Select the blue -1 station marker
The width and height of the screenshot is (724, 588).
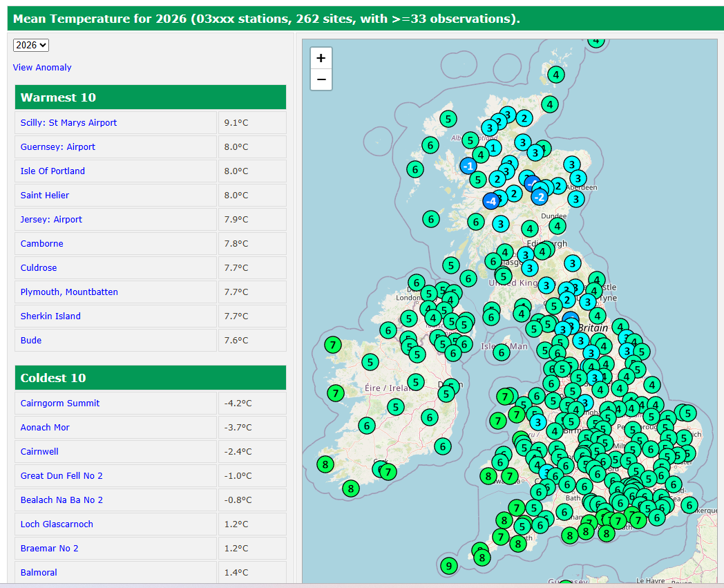pyautogui.click(x=468, y=166)
